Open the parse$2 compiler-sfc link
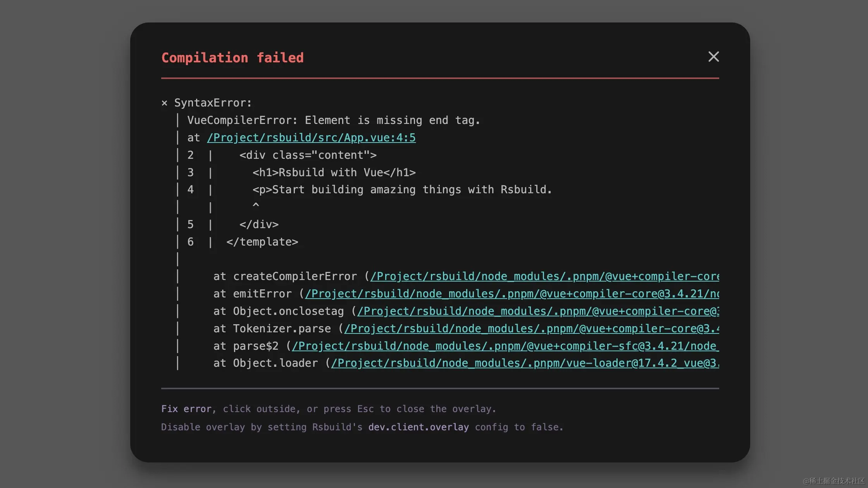This screenshot has height=488, width=868. pyautogui.click(x=504, y=346)
